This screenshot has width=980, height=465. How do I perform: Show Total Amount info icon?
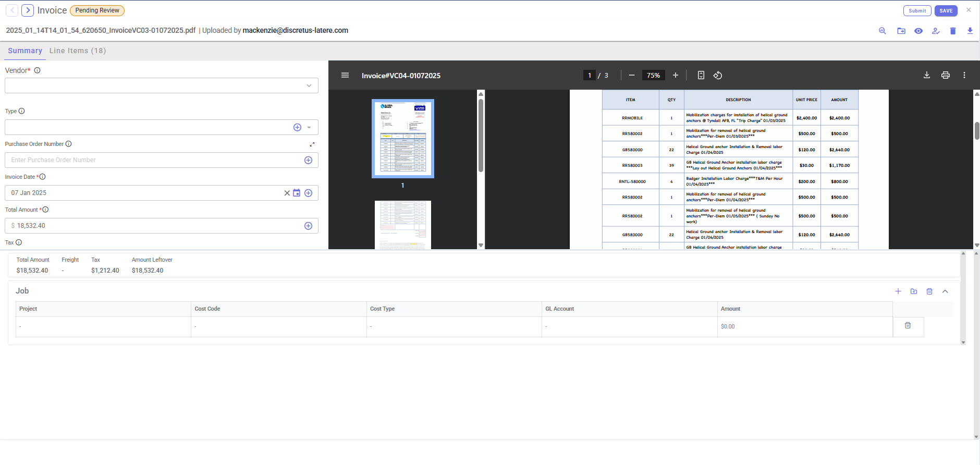pyautogui.click(x=45, y=210)
